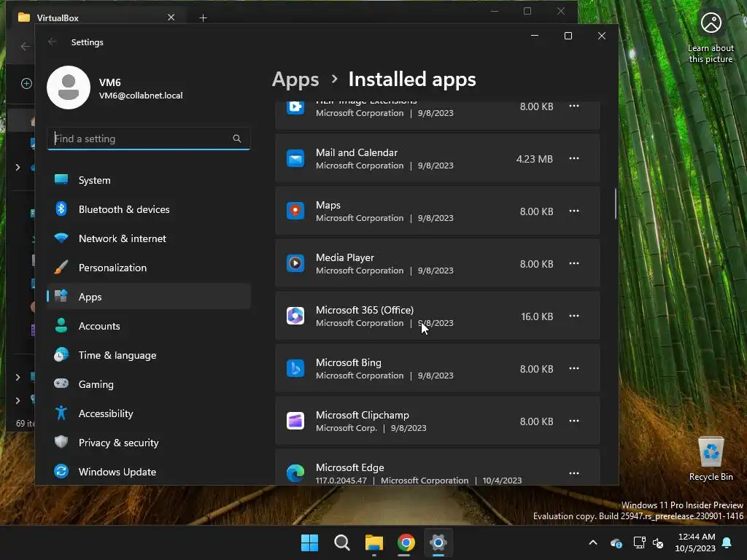The image size is (747, 560).
Task: Click the Mail and Calendar size 4.23 MB
Action: pyautogui.click(x=535, y=158)
